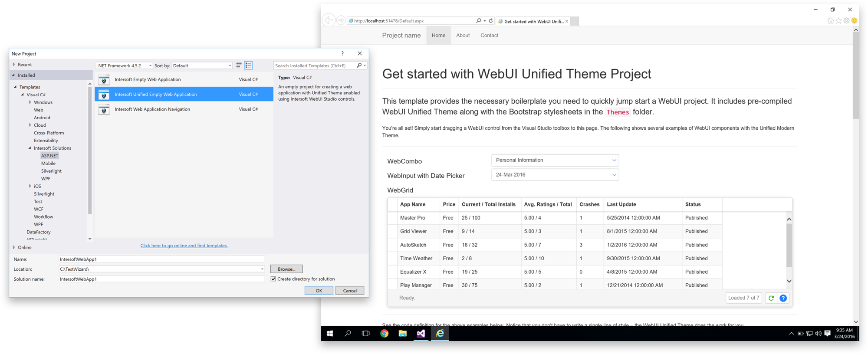Expand the Online section

point(14,247)
